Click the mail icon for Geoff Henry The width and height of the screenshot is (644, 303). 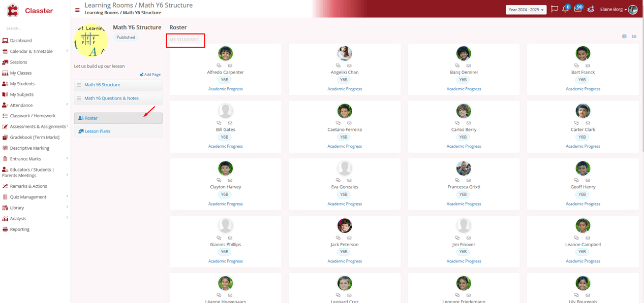(x=588, y=180)
